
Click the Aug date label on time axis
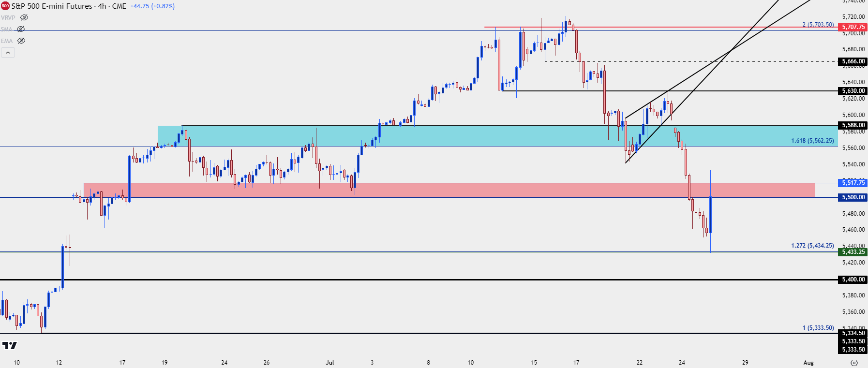tap(808, 362)
